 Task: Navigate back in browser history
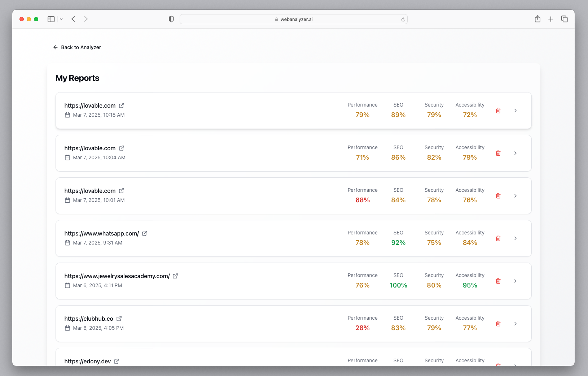73,19
